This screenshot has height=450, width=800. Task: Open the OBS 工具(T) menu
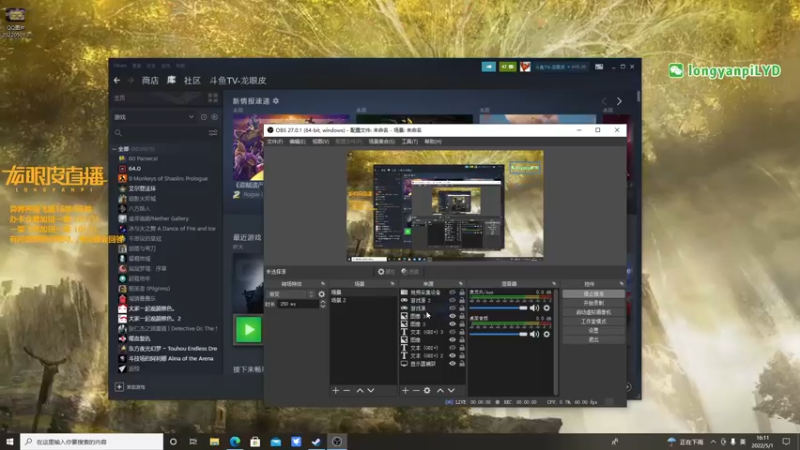coord(410,141)
